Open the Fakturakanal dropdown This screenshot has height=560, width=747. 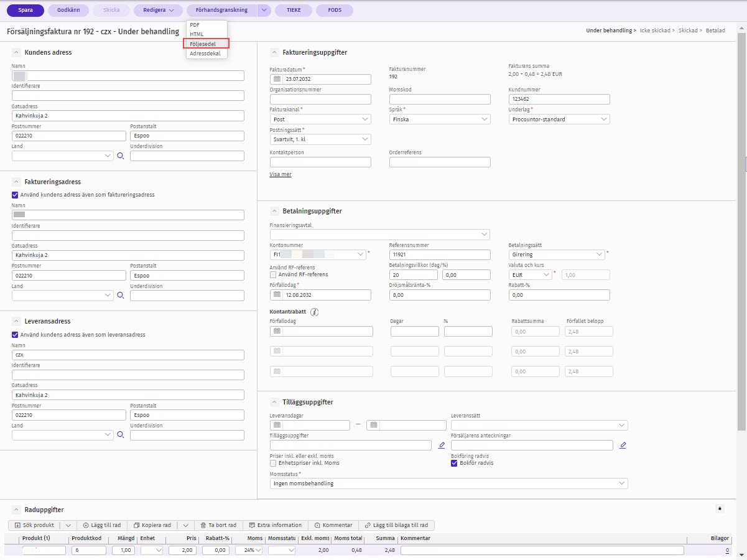[x=320, y=119]
